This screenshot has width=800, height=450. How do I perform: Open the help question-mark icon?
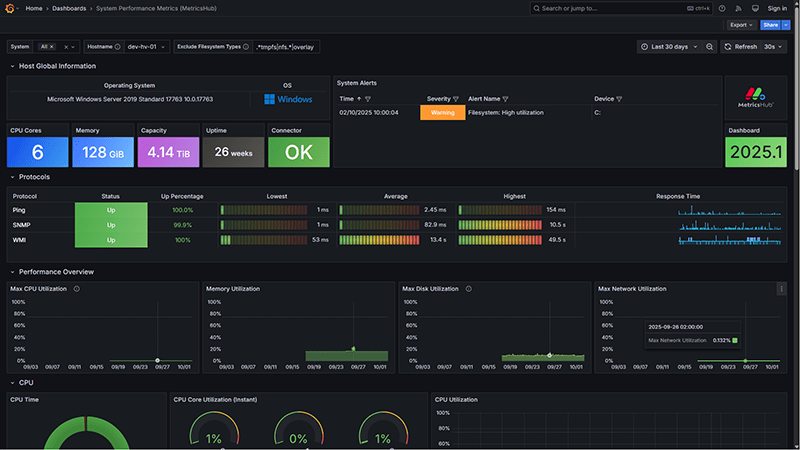click(x=721, y=8)
